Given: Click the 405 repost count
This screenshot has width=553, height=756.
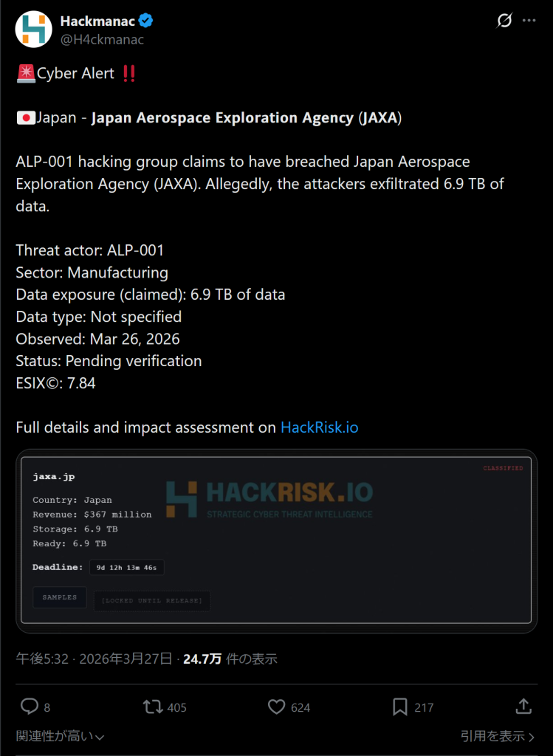Looking at the screenshot, I should point(176,707).
